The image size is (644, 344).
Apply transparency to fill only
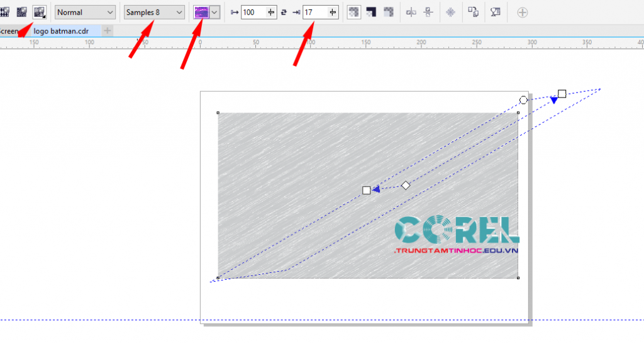[x=371, y=13]
